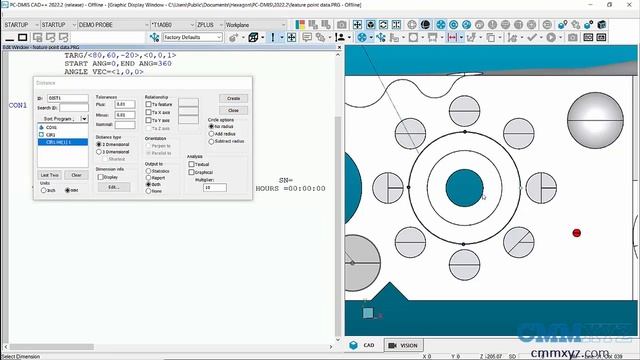Click the speech bubble comment icon
Viewport: 640px width, 360px height.
click(x=307, y=38)
